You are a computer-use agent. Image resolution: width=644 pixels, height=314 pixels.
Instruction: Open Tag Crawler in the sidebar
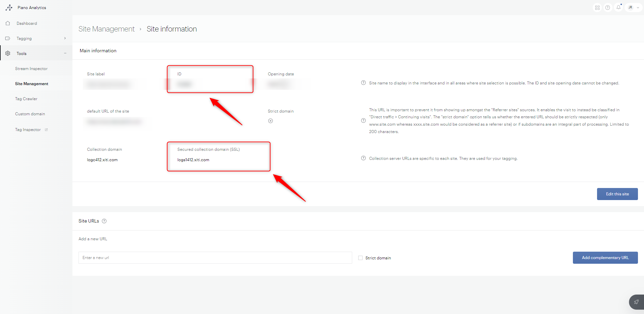point(26,99)
